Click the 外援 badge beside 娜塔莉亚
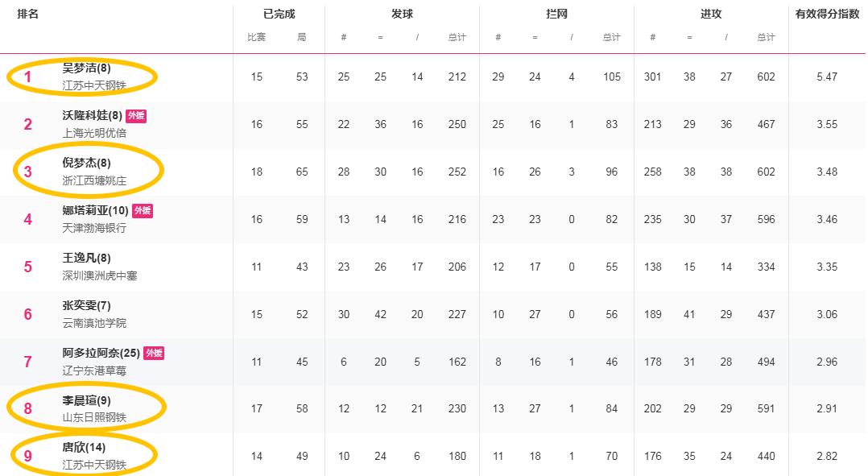This screenshot has width=868, height=476. (x=142, y=211)
